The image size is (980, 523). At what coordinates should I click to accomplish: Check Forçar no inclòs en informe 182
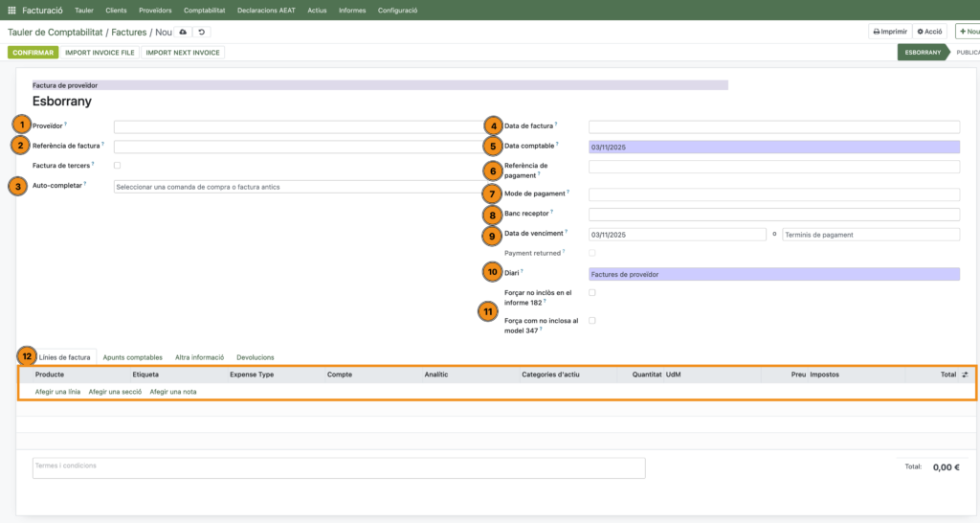(592, 293)
